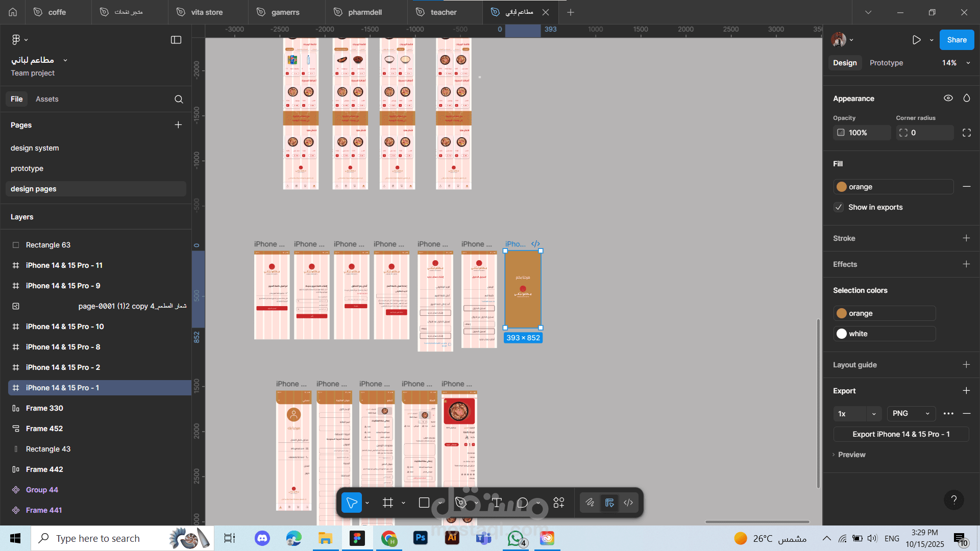
Task: Select the Rectangle shape tool
Action: 424,503
